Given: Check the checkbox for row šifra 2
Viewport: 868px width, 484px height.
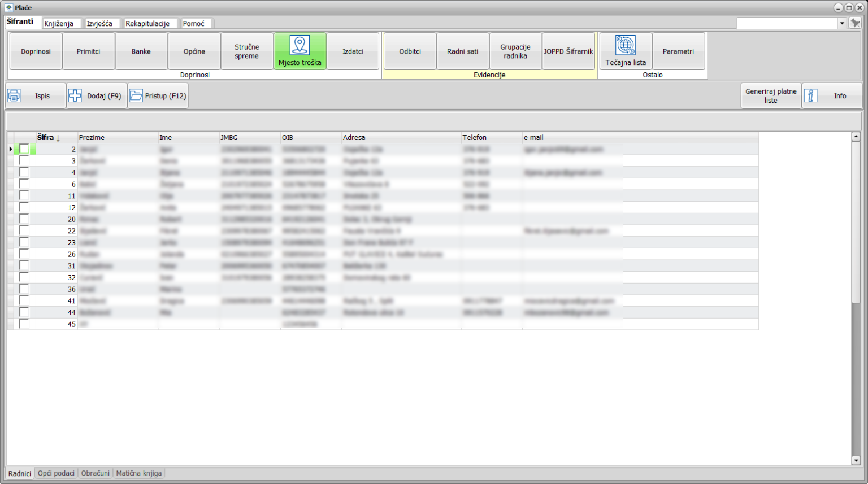Looking at the screenshot, I should click(23, 149).
